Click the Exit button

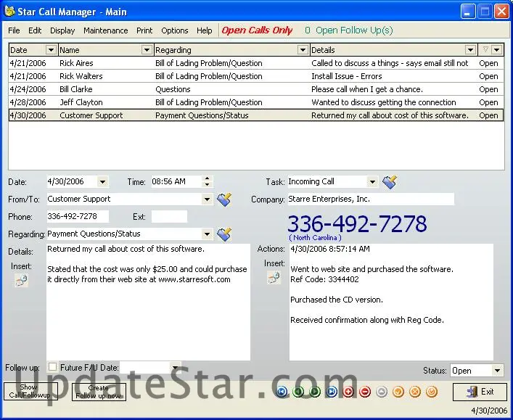point(480,392)
